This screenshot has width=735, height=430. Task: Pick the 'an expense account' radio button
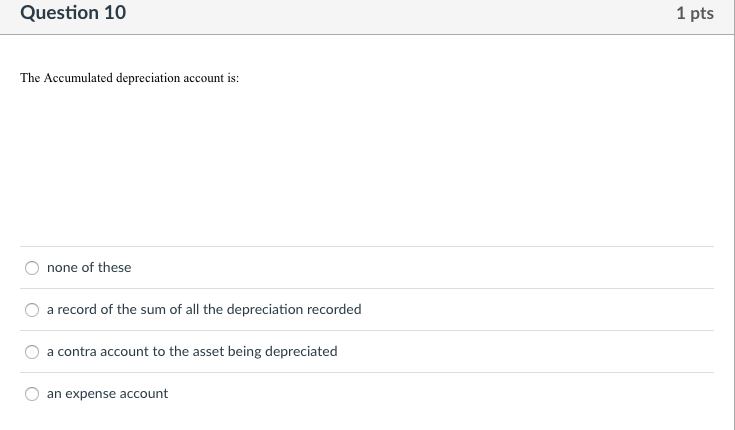coord(32,394)
